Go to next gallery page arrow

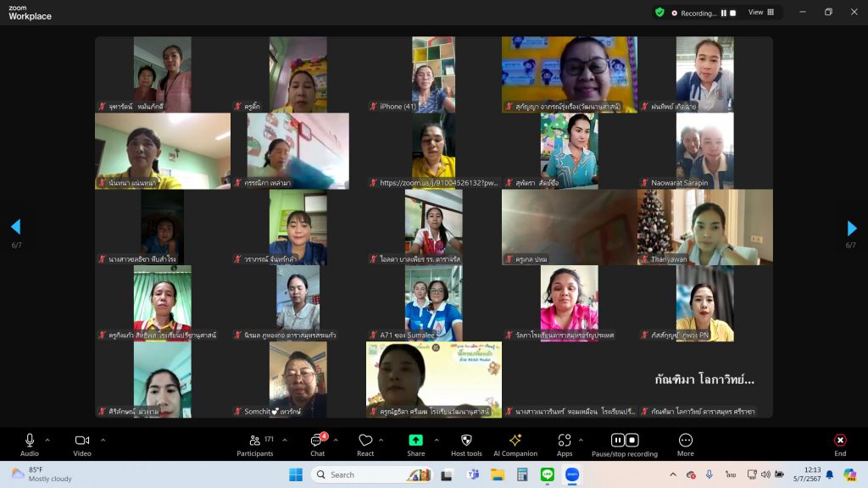pyautogui.click(x=852, y=228)
